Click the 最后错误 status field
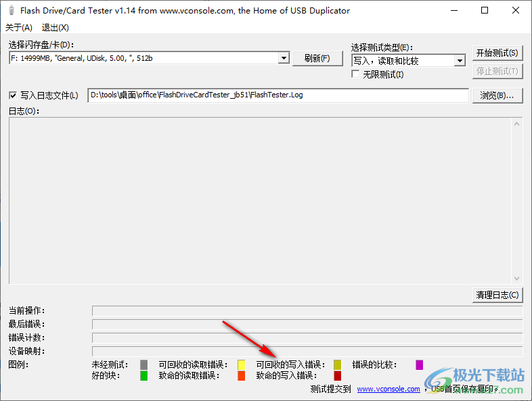Viewport: 532px width, 401px height. click(x=307, y=325)
